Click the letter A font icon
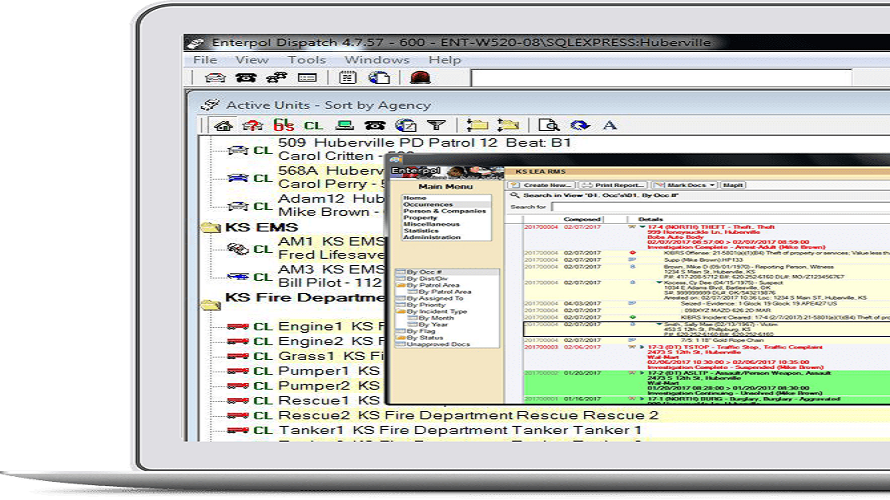Viewport: 890px width, 500px height. [609, 126]
